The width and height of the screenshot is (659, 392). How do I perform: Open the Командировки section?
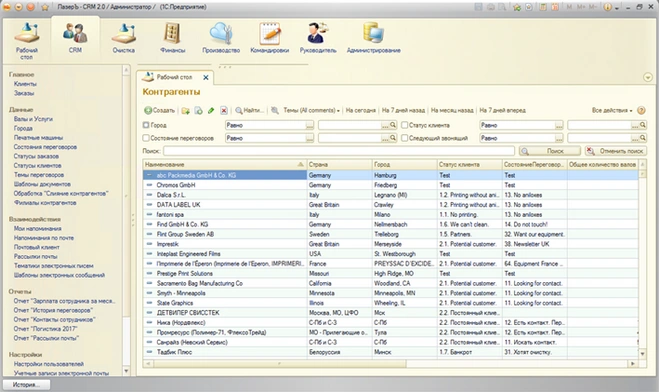269,38
